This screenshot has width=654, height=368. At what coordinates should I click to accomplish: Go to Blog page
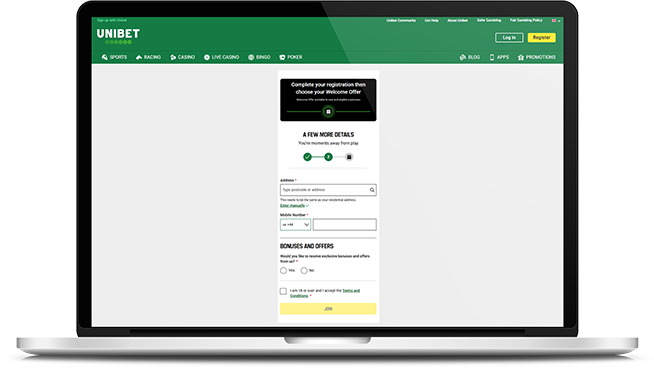470,57
